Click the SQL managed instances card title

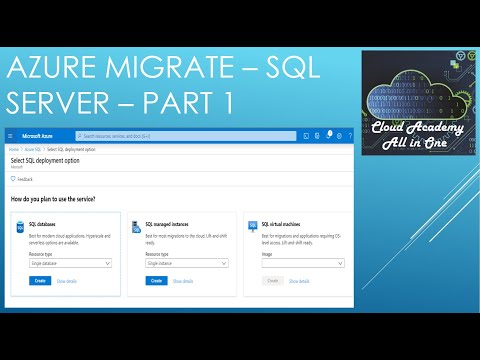pos(167,224)
